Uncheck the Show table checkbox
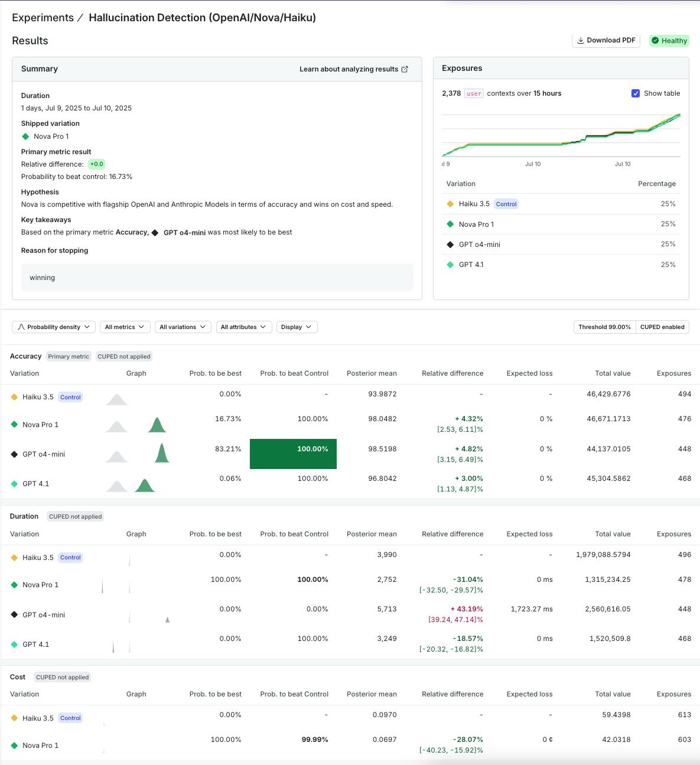The height and width of the screenshot is (765, 700). pos(636,93)
